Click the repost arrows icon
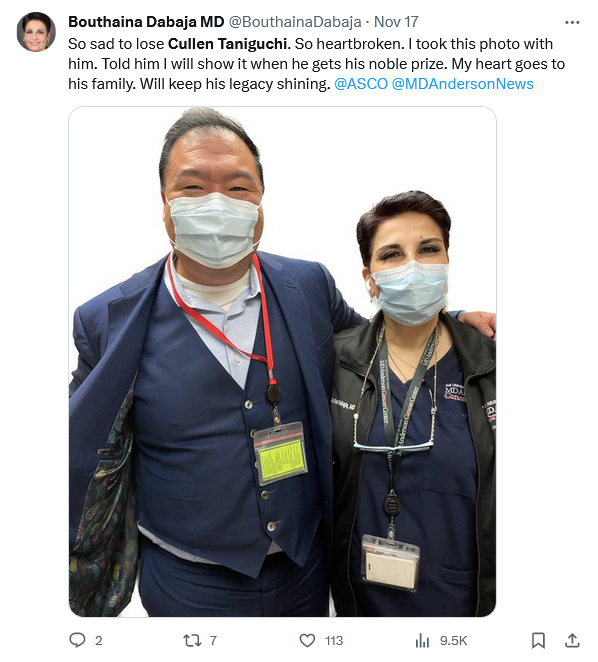This screenshot has height=662, width=598. tap(192, 640)
